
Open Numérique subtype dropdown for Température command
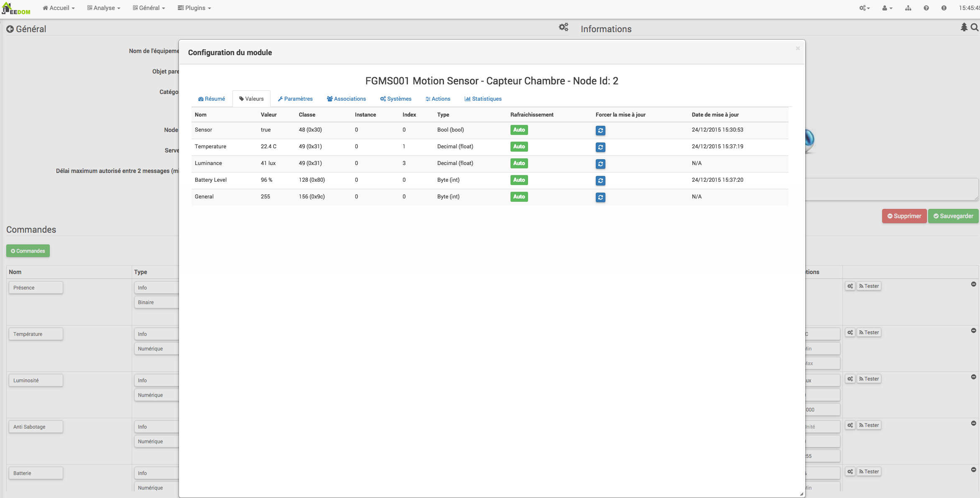tap(156, 349)
